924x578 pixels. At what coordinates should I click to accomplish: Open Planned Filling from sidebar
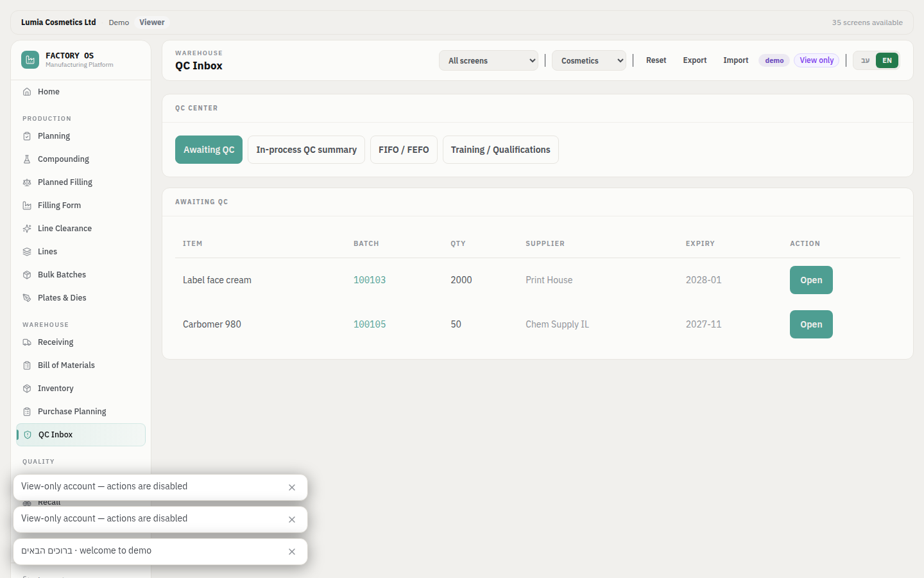click(81, 182)
